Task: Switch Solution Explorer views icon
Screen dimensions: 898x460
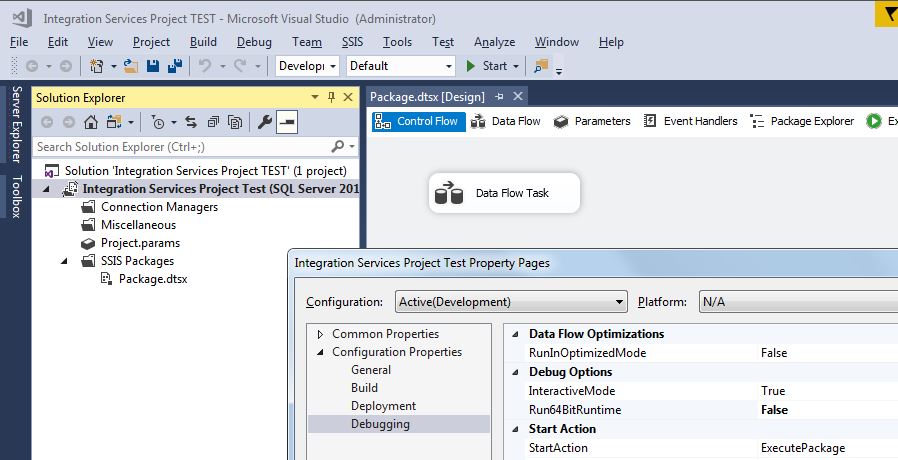Action: click(115, 122)
